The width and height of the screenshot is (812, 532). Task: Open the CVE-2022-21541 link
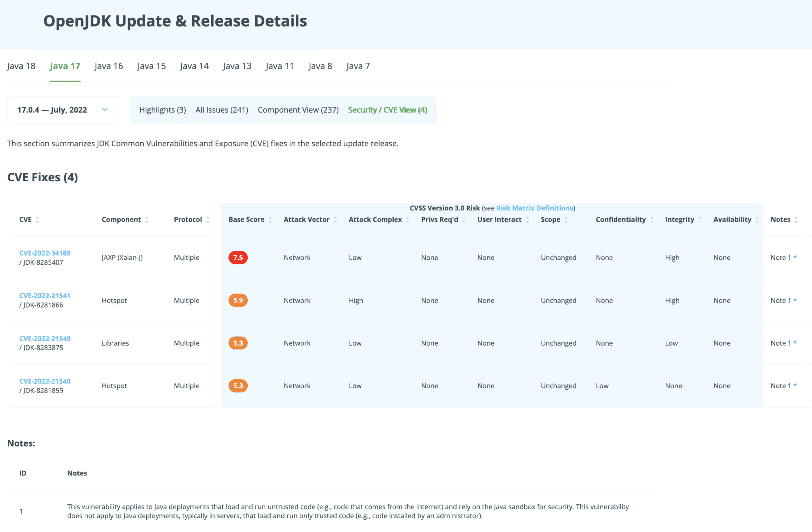(x=45, y=296)
